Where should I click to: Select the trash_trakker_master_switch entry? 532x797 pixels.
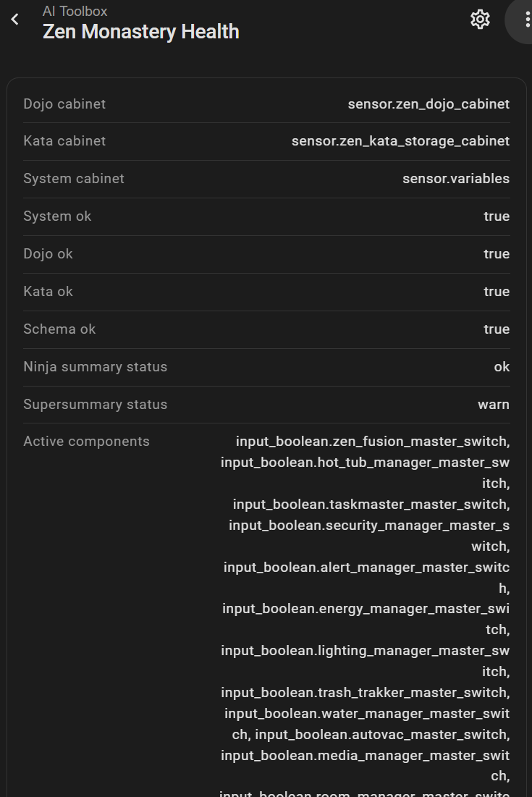pos(365,693)
